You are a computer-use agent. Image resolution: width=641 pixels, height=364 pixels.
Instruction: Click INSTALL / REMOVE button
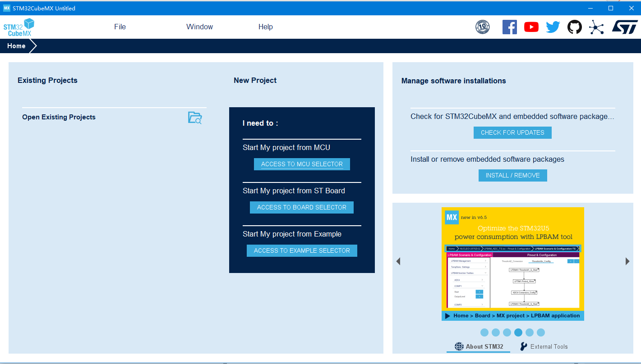click(513, 175)
